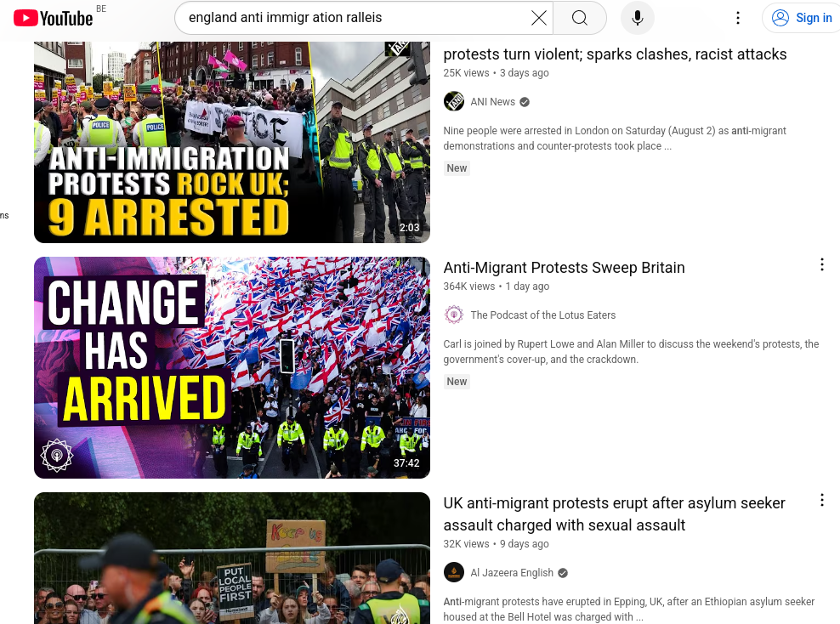
Task: Start voice search with microphone icon
Action: click(638, 18)
